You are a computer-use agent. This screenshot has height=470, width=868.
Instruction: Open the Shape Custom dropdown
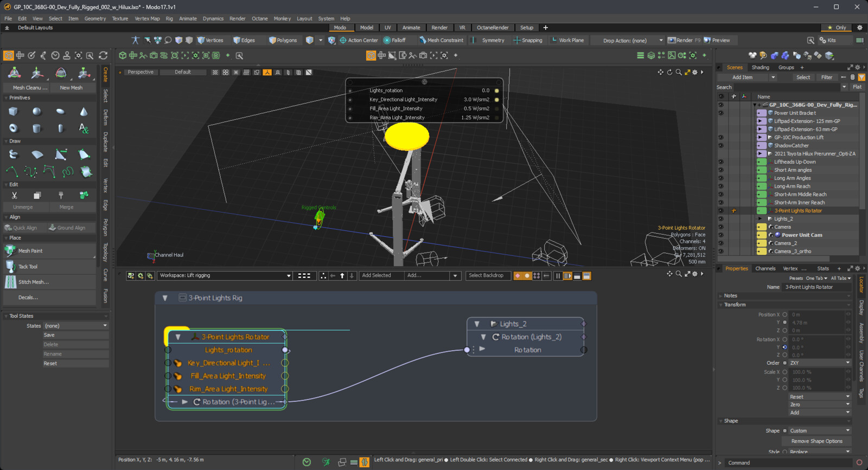tap(820, 431)
